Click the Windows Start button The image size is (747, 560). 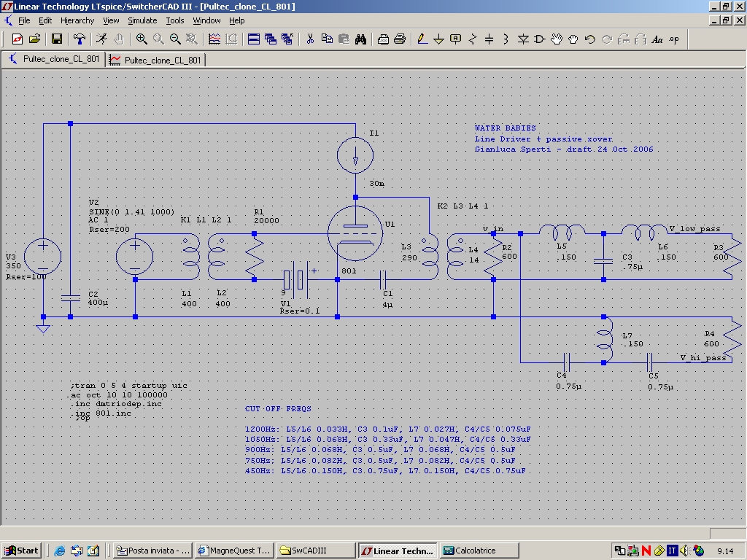(21, 551)
